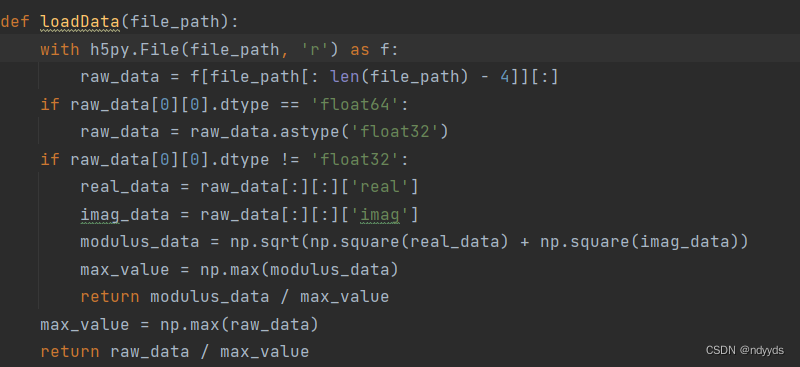The width and height of the screenshot is (800, 367).
Task: Click 'return' on the raw_data line
Action: 70,352
